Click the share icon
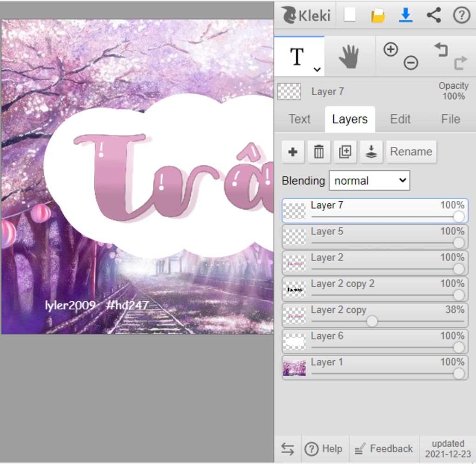This screenshot has width=476, height=464. [434, 15]
